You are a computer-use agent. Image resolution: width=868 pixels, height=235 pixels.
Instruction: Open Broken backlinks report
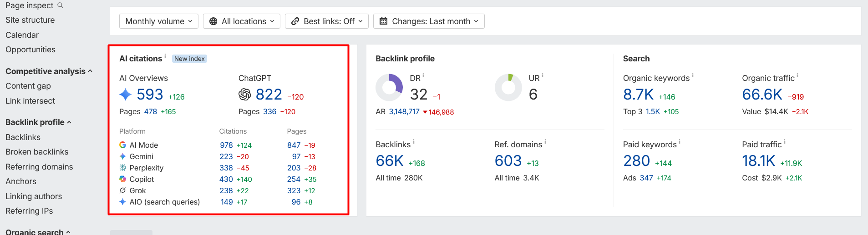pos(37,152)
